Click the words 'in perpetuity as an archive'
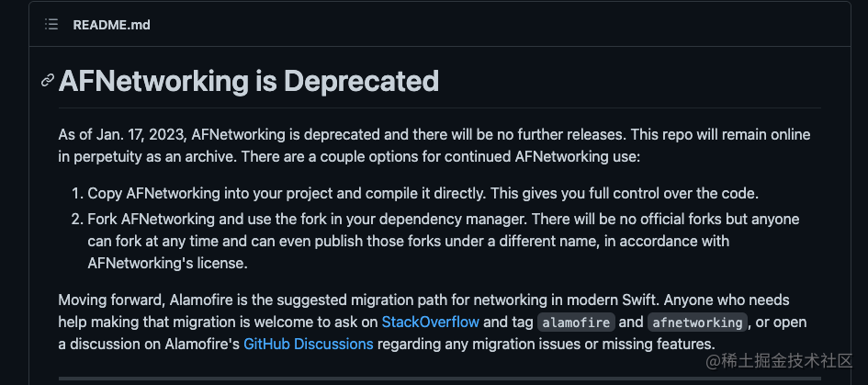The width and height of the screenshot is (868, 385). click(x=145, y=156)
